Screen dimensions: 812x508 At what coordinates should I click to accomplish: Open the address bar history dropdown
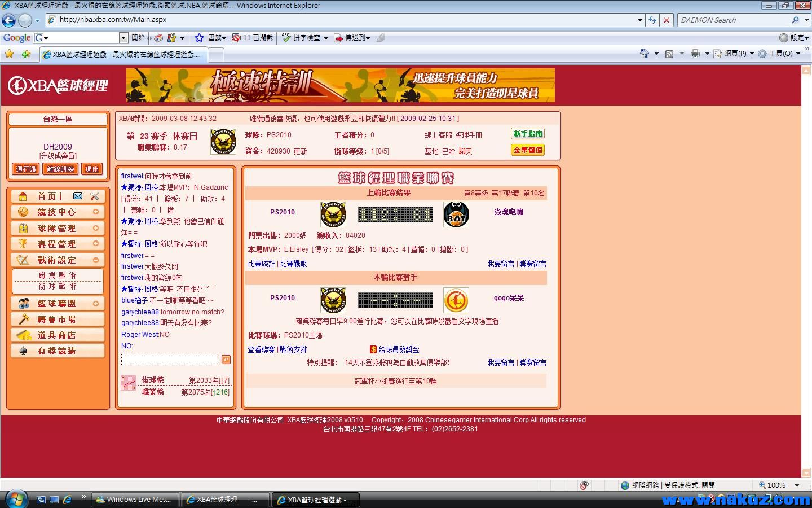click(640, 20)
